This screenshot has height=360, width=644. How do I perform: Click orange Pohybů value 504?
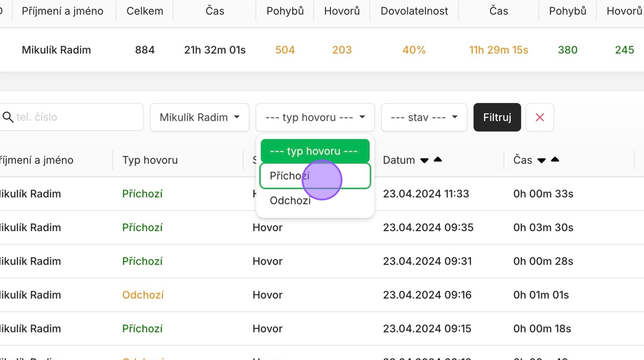(x=285, y=49)
